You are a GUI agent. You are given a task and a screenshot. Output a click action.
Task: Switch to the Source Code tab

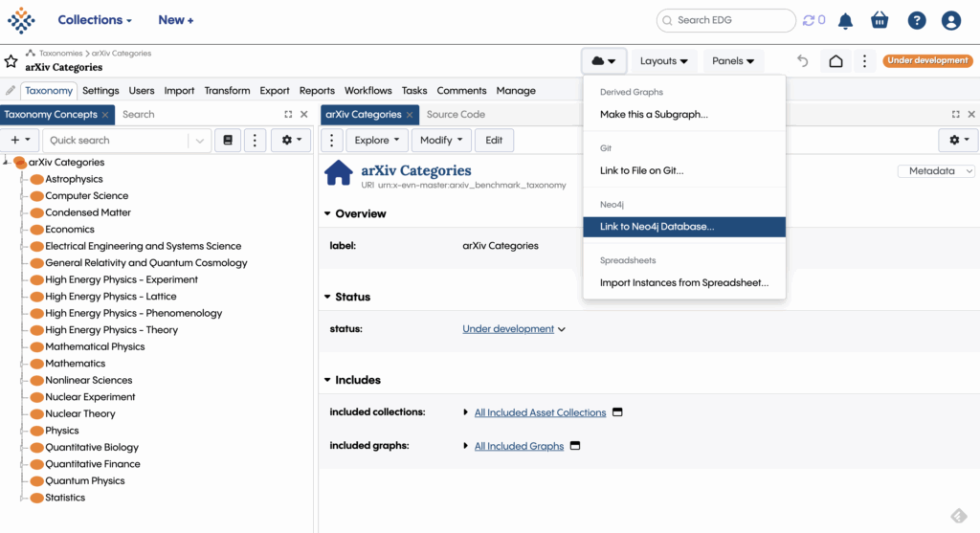(456, 114)
